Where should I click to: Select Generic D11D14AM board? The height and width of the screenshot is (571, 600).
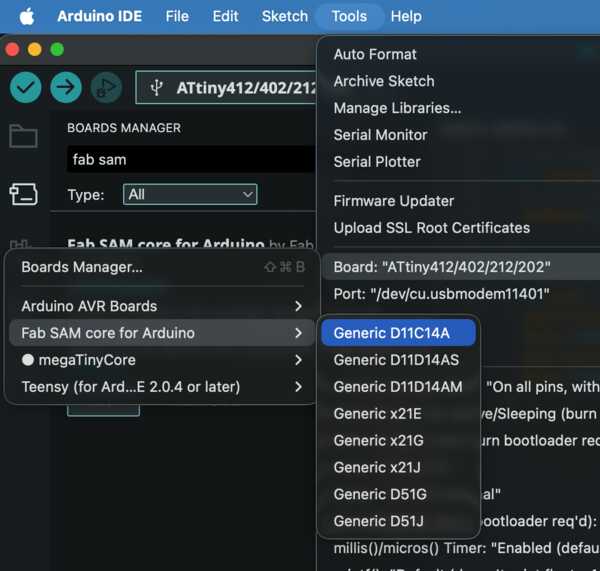399,387
